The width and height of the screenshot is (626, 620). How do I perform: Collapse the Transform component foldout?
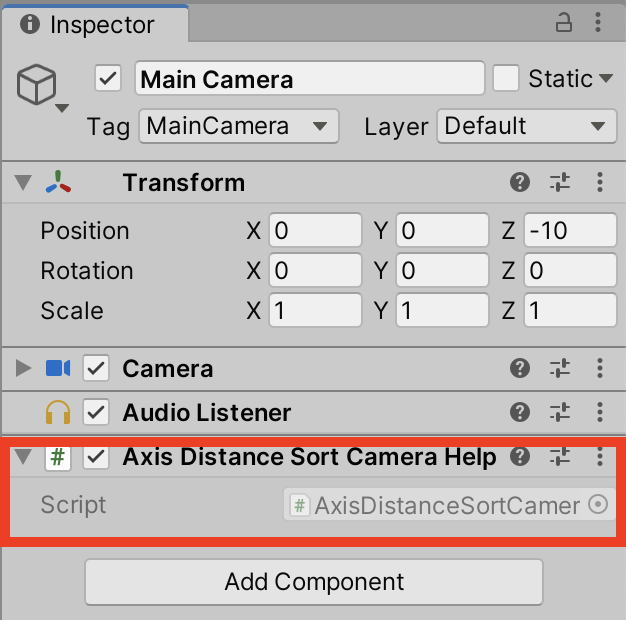24,183
